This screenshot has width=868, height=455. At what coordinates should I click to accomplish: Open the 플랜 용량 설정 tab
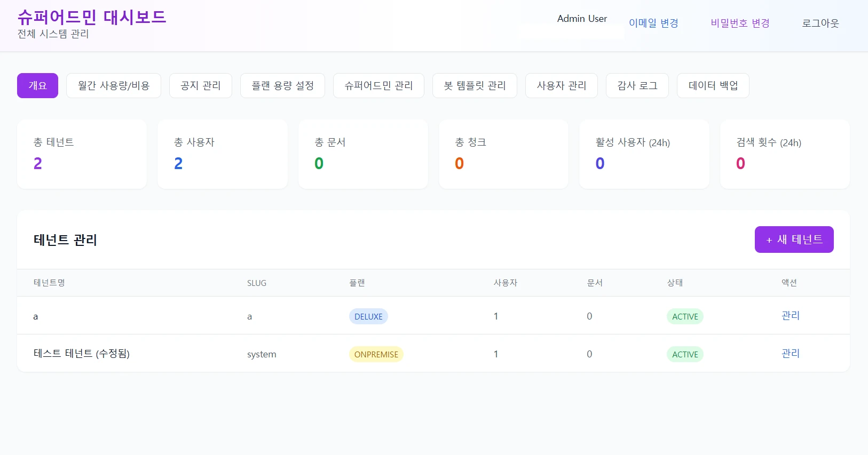pos(282,85)
